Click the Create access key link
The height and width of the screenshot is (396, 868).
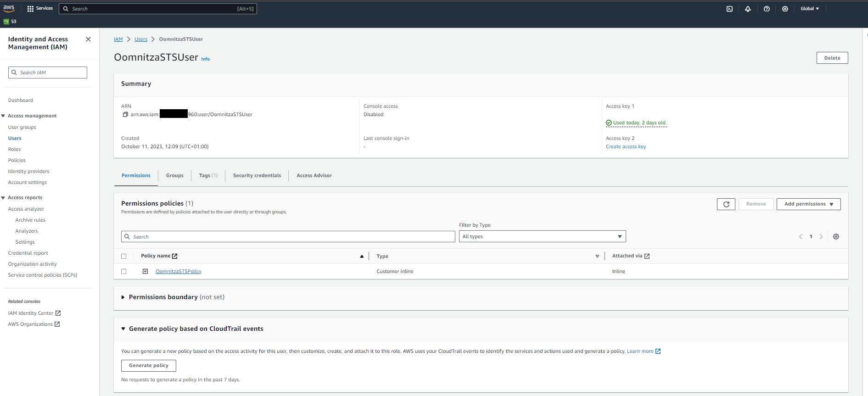pos(626,147)
